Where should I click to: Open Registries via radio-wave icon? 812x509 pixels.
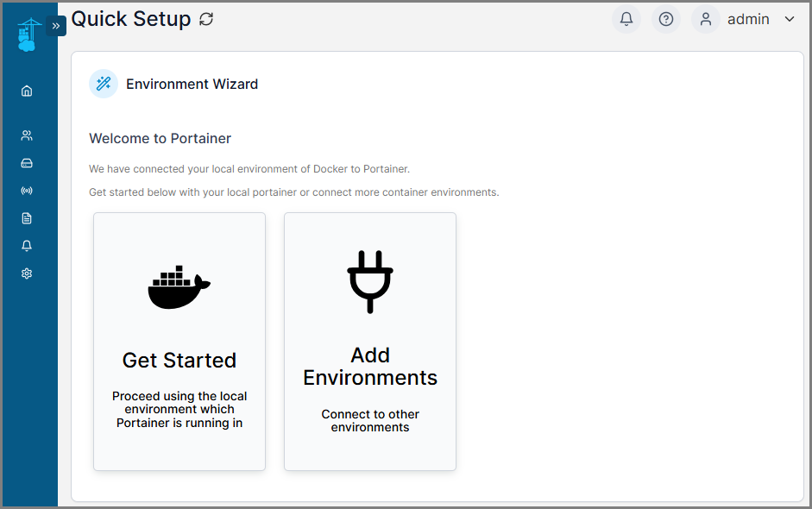click(27, 191)
